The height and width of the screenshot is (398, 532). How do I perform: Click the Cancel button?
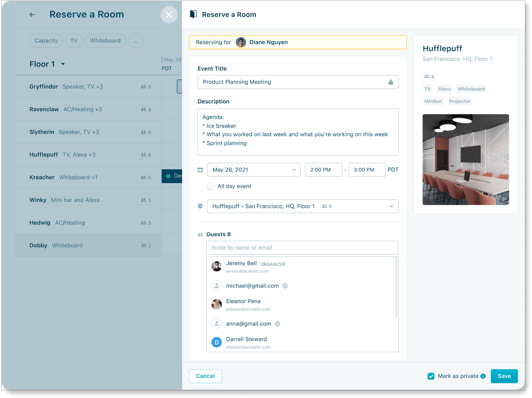[x=205, y=376]
